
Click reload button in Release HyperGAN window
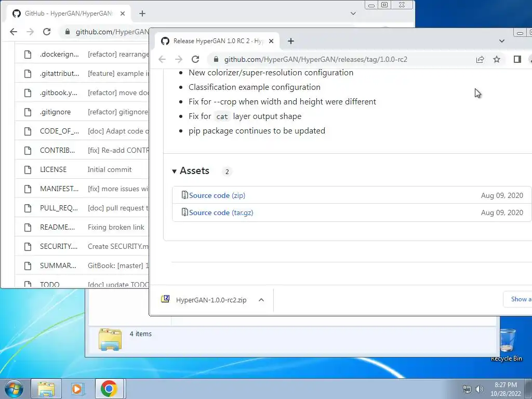(195, 59)
